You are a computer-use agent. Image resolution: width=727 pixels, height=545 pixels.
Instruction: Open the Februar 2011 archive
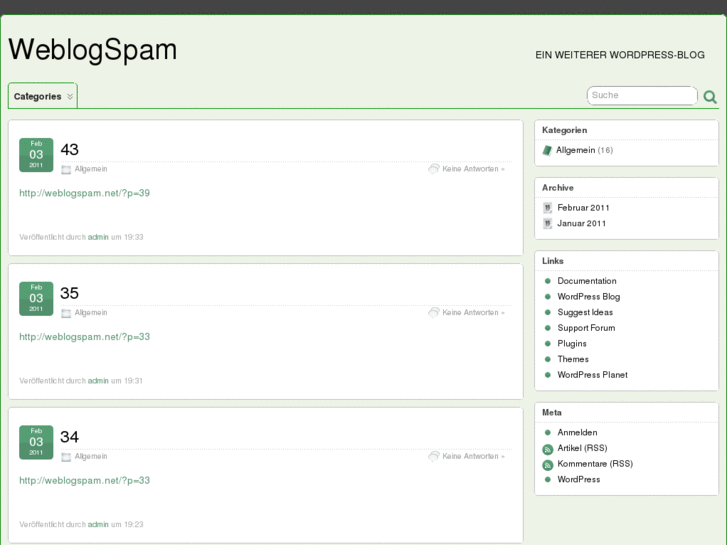[583, 208]
